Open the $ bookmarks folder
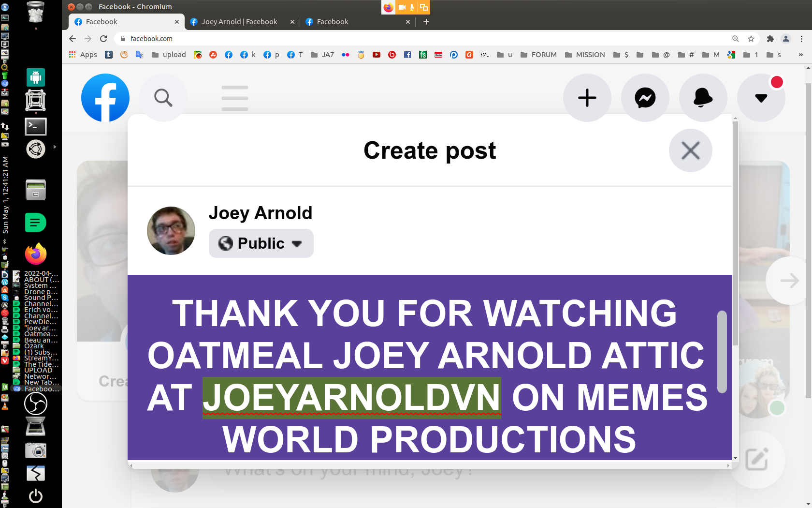The image size is (812, 508). (x=621, y=55)
